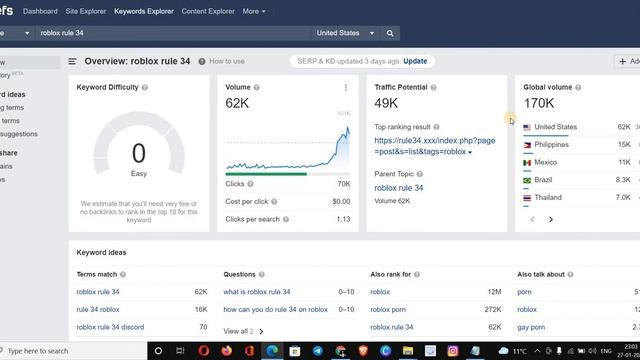Click the Parent Topic info icon
640x360 pixels.
click(x=420, y=174)
